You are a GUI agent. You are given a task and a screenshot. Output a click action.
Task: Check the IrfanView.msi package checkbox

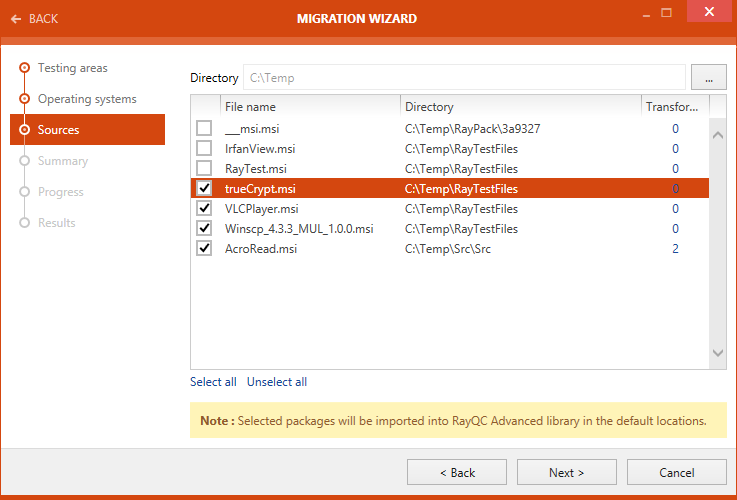[x=204, y=148]
